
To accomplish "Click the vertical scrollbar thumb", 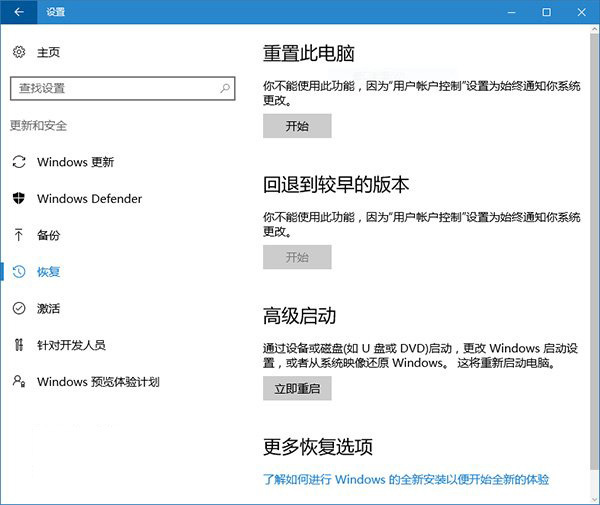I will [x=595, y=251].
